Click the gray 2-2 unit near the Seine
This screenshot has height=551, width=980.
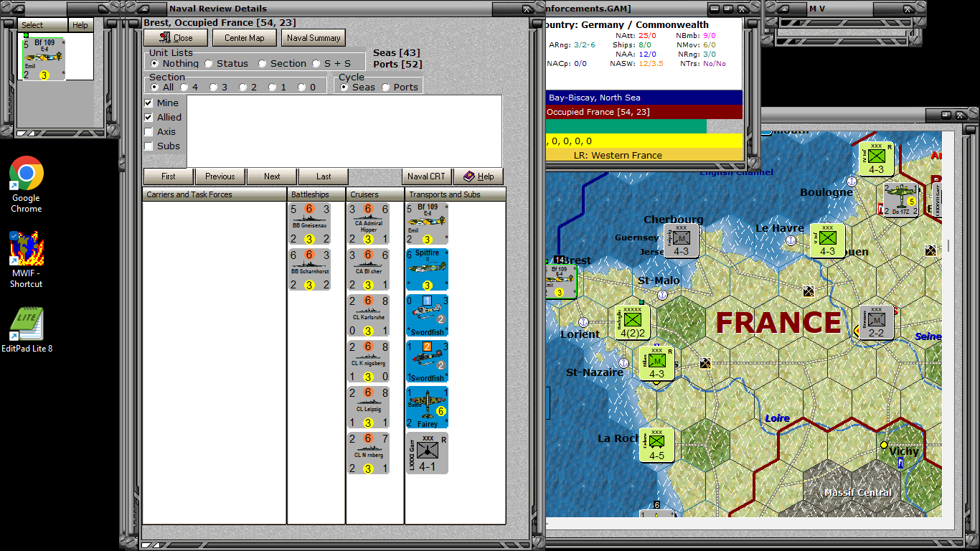pos(877,323)
